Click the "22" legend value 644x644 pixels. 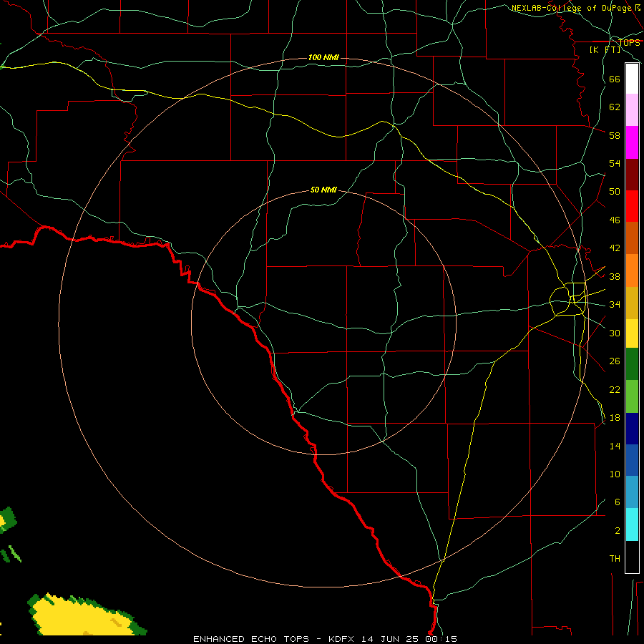(x=615, y=390)
